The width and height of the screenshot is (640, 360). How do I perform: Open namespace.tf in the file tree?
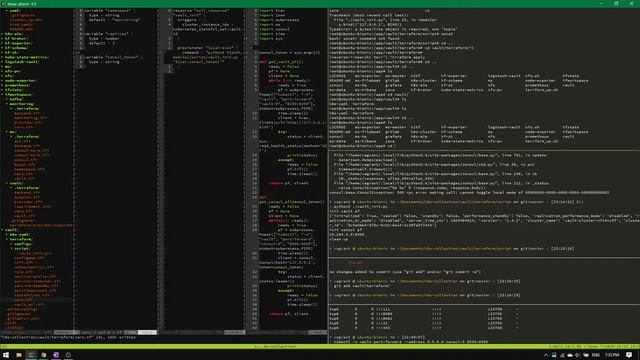29,169
